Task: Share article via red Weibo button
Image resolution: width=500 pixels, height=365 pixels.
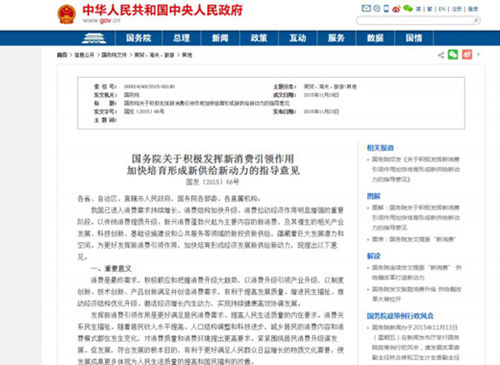Action: click(x=467, y=55)
